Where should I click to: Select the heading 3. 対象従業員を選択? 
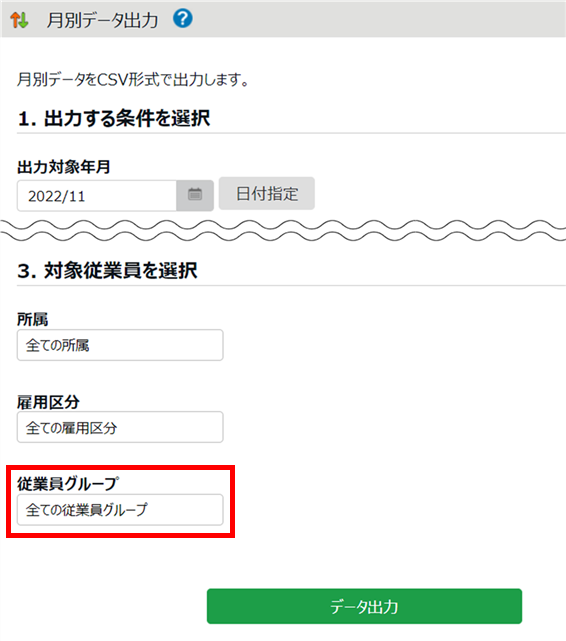(x=107, y=271)
